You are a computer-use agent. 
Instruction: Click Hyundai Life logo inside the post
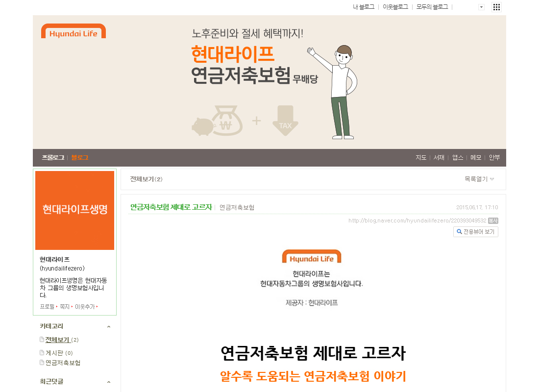click(312, 257)
